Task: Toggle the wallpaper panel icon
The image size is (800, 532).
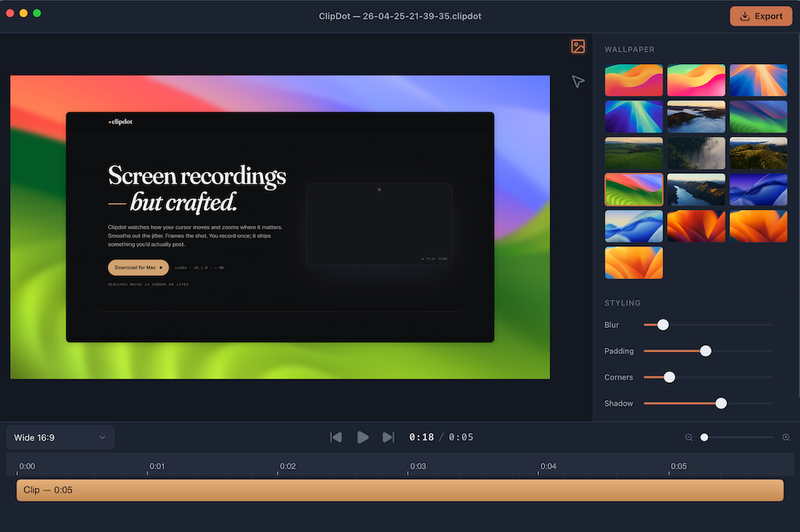Action: point(578,47)
